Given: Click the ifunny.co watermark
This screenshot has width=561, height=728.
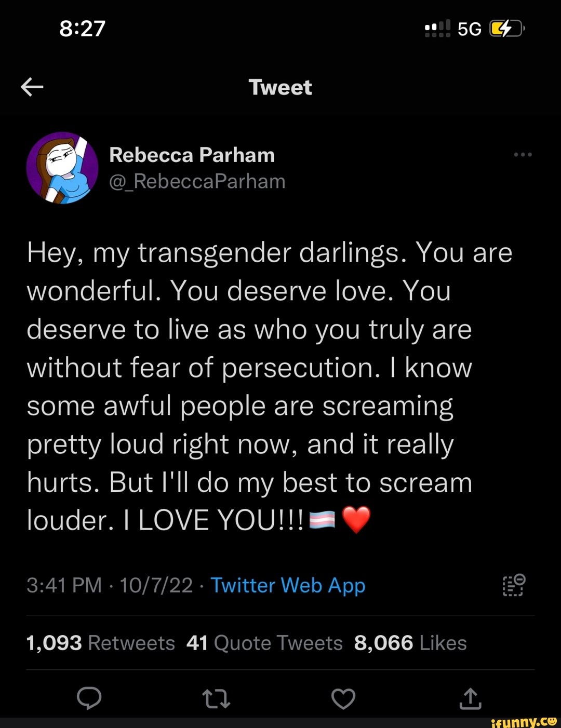Looking at the screenshot, I should click(x=524, y=721).
